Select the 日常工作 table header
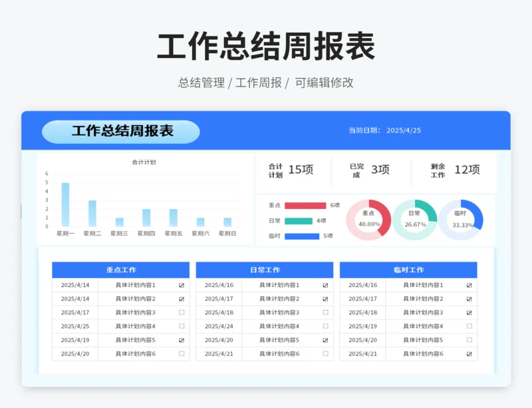Viewport: 532px width, 408px height. 265,270
